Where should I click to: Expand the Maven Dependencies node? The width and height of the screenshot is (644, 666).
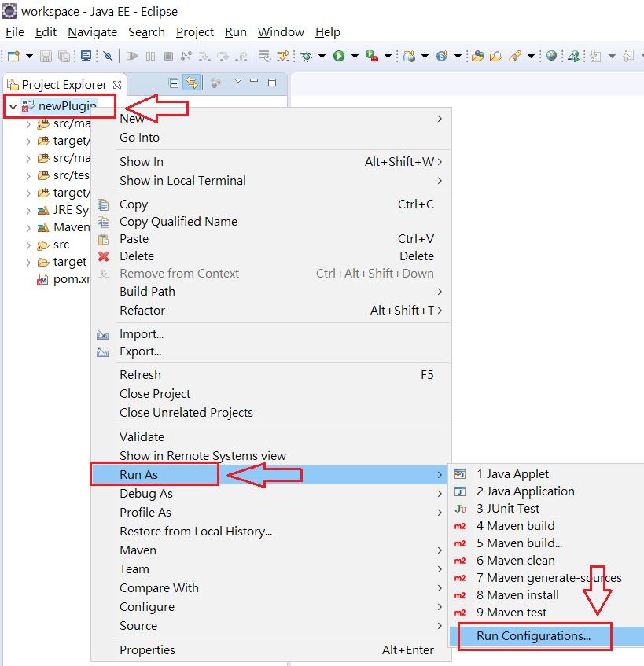click(28, 228)
